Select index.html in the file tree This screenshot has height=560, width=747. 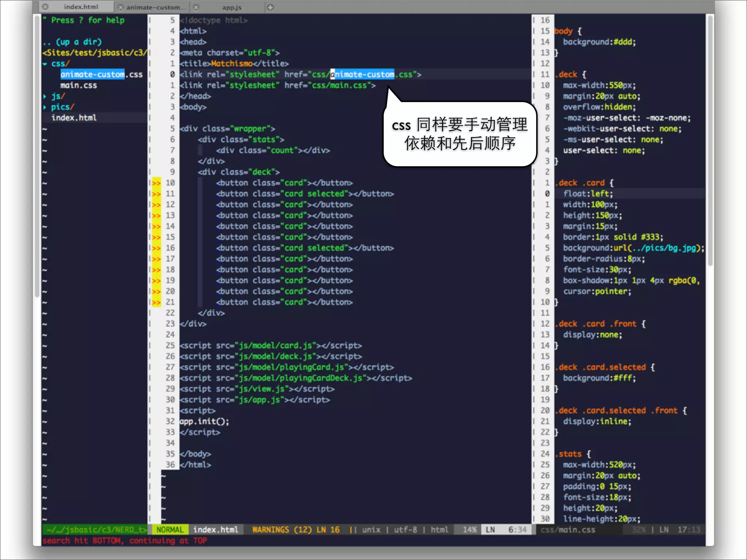point(74,118)
